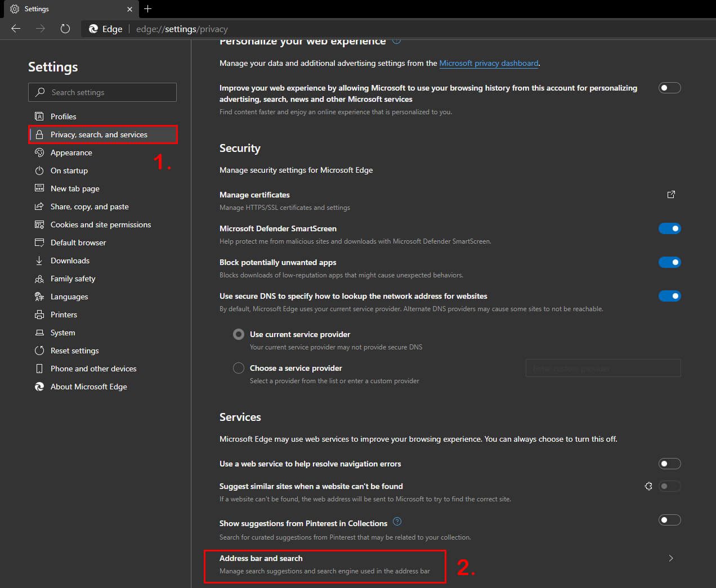Enable Pinterest suggestions in Collections
The height and width of the screenshot is (588, 716).
(x=670, y=520)
